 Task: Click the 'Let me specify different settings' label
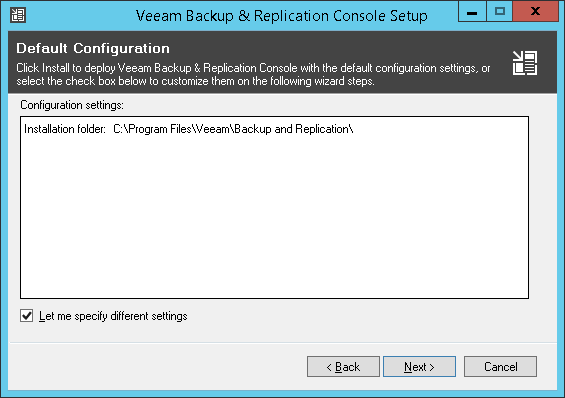coord(113,316)
